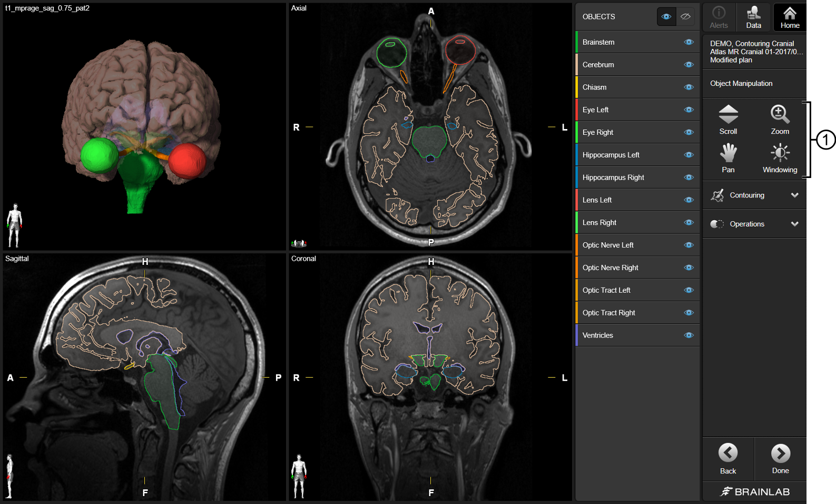Click the orientation figure in 3D view
Viewport: 836px width, 504px height.
pyautogui.click(x=14, y=225)
